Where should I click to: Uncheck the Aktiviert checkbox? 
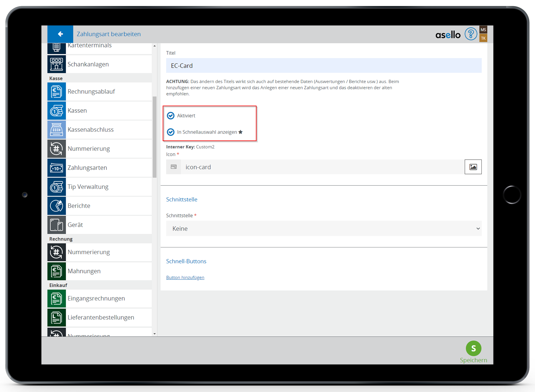pos(171,116)
